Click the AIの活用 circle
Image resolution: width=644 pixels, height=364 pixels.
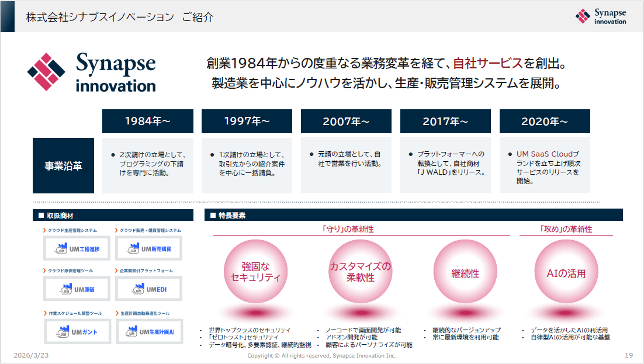566,273
